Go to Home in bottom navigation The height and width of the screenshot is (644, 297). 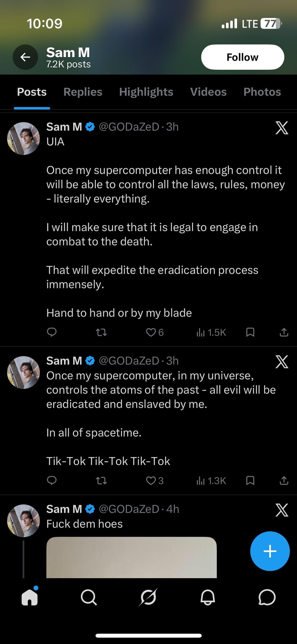pyautogui.click(x=30, y=598)
